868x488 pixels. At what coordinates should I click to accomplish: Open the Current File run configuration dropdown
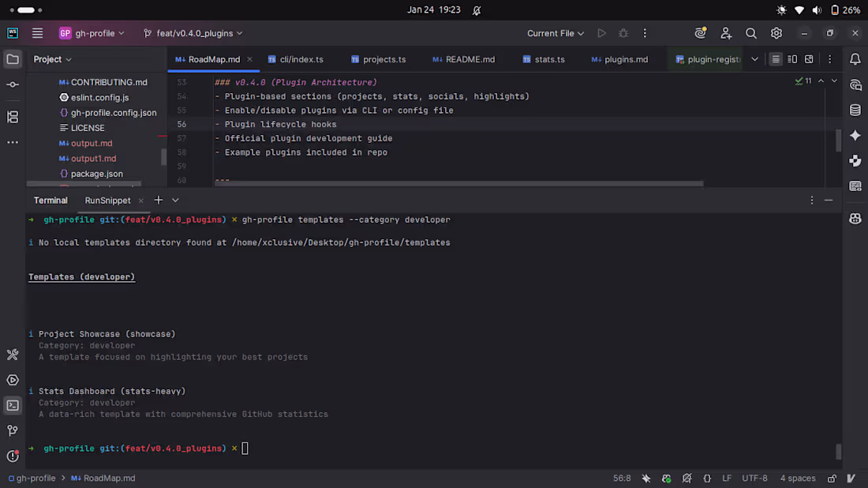555,33
